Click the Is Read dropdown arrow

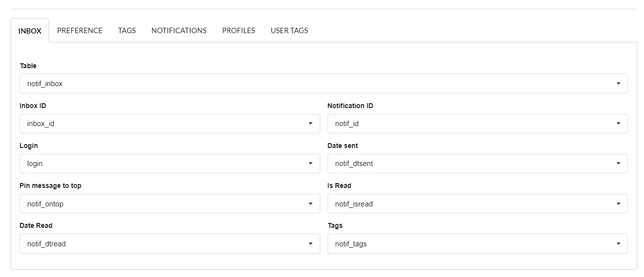[x=618, y=204]
